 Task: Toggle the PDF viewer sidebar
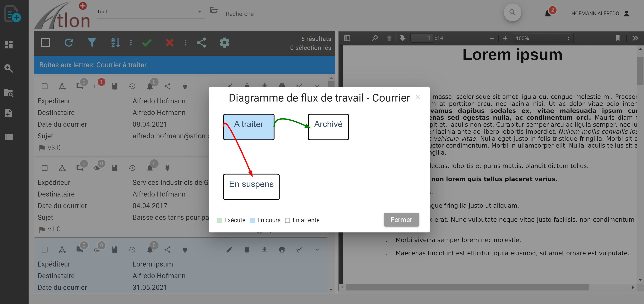point(347,38)
